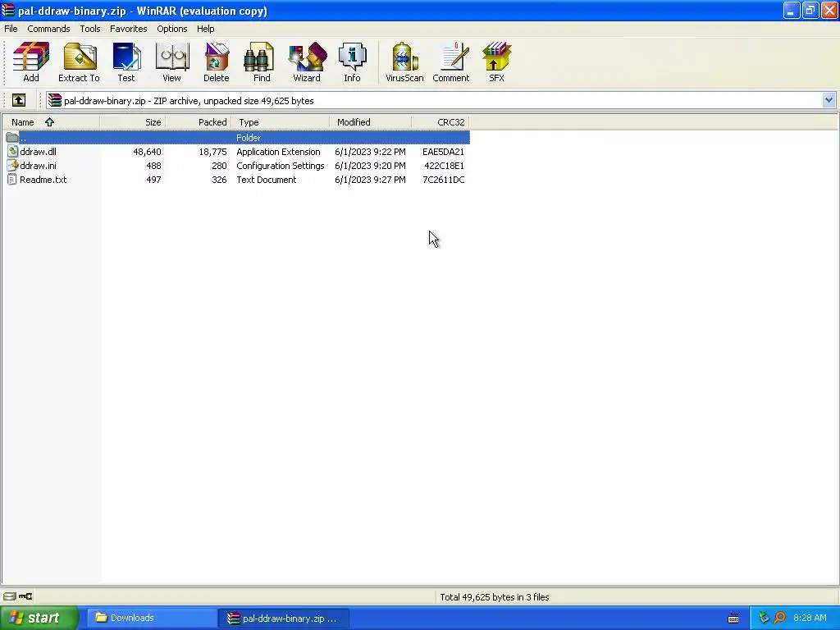840x630 pixels.
Task: Click the Delete toolbar icon
Action: 217,62
